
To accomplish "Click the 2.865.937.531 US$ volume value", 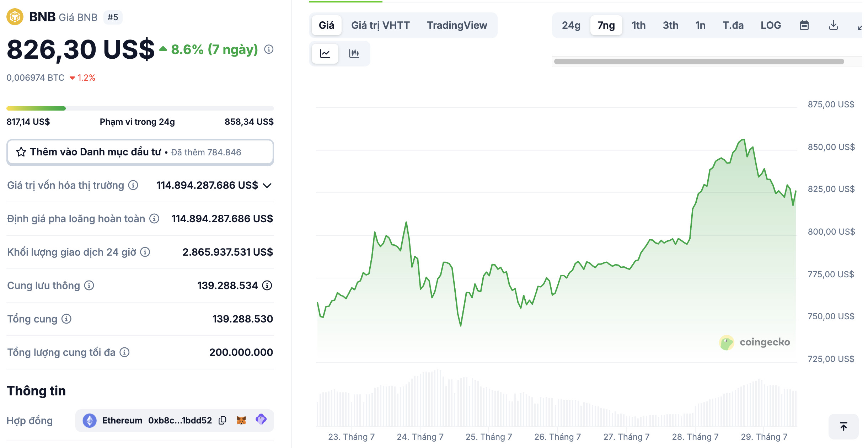I will 228,252.
